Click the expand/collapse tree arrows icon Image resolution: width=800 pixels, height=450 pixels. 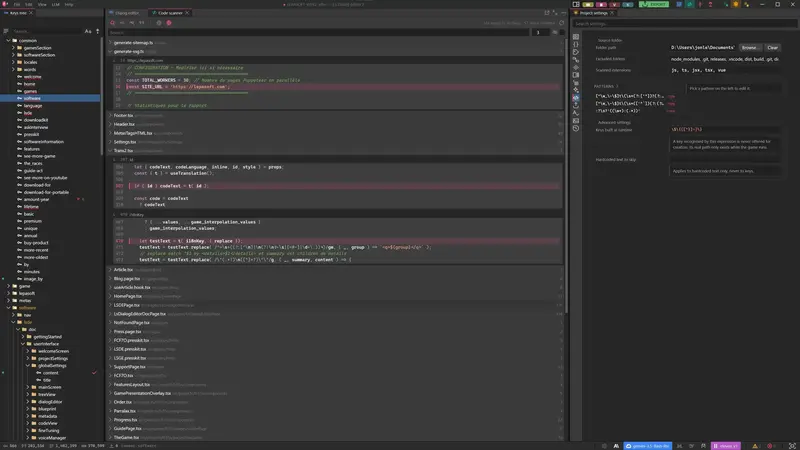click(97, 31)
